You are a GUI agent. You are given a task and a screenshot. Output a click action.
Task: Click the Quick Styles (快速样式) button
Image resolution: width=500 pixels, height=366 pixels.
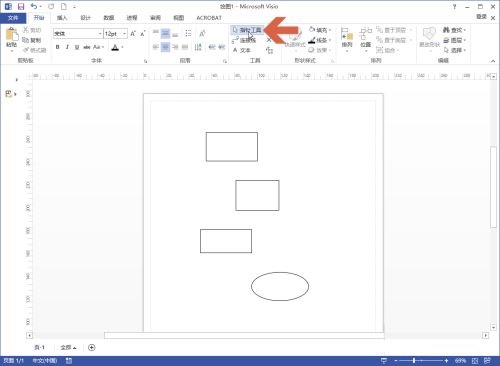[295, 39]
